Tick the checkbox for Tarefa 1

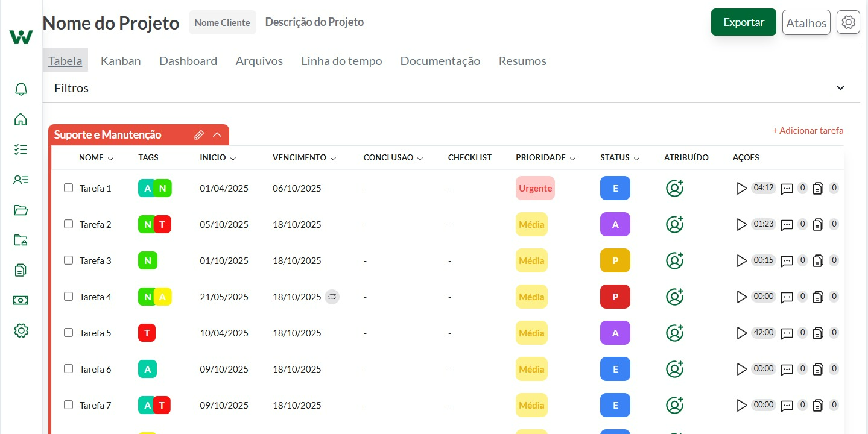(x=68, y=187)
